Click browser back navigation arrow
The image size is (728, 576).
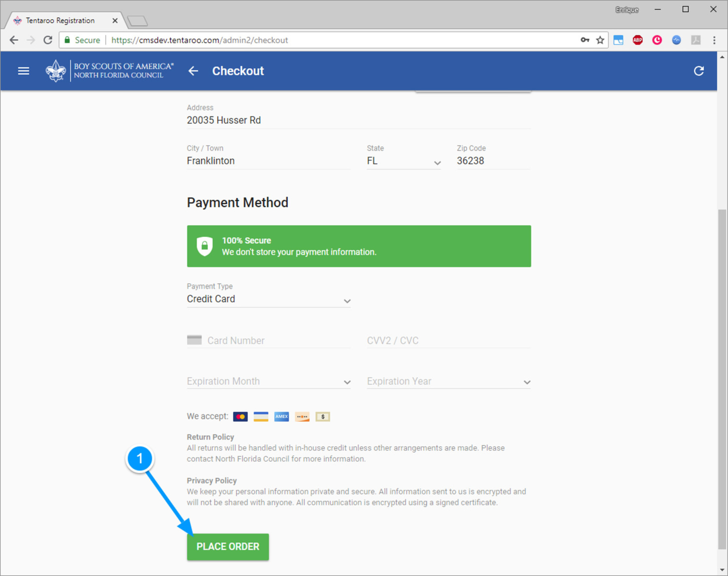click(14, 40)
